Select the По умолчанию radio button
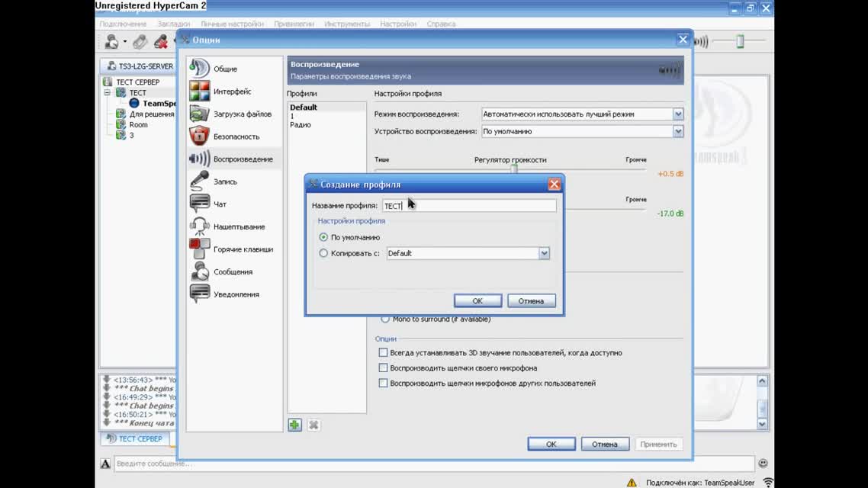 [323, 237]
